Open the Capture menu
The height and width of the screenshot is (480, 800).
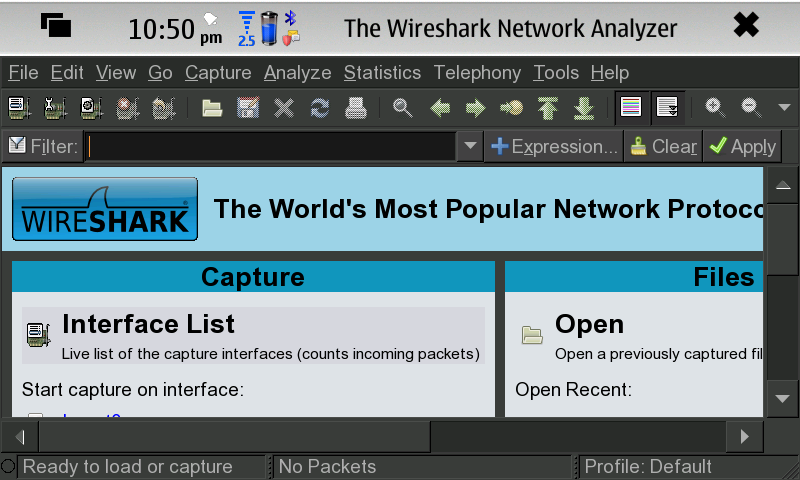(218, 73)
